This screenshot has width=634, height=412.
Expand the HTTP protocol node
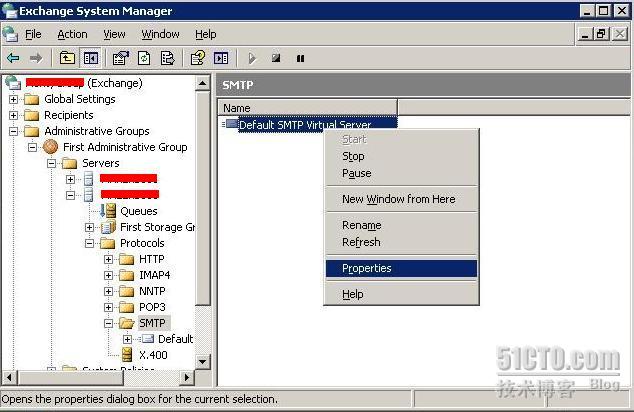[x=108, y=259]
